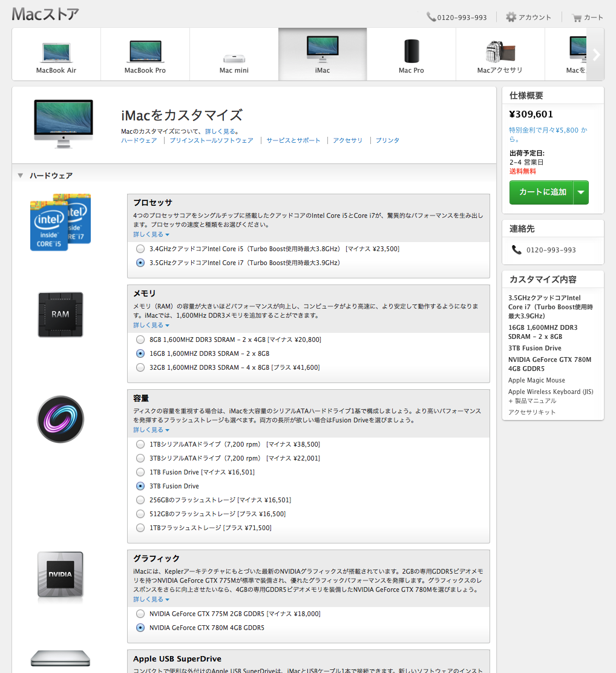The width and height of the screenshot is (616, 673).
Task: Click the Intel Core processor badge image
Action: coord(61,222)
